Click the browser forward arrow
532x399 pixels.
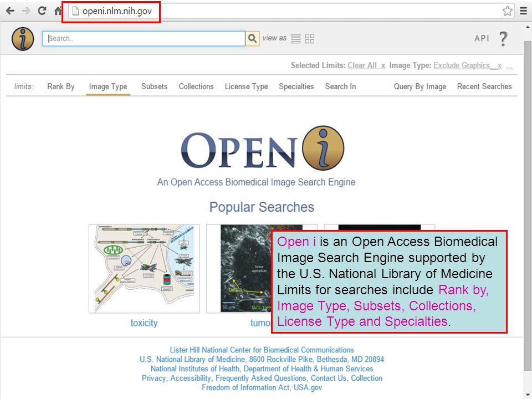tap(26, 11)
